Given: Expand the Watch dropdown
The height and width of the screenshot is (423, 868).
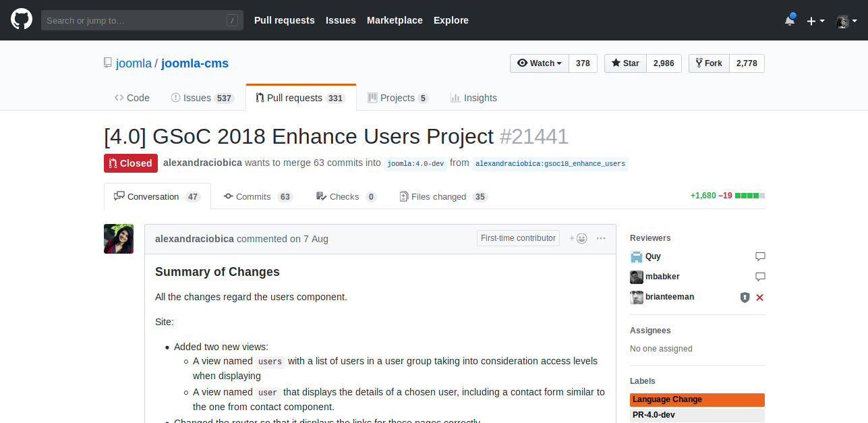Looking at the screenshot, I should tap(540, 63).
